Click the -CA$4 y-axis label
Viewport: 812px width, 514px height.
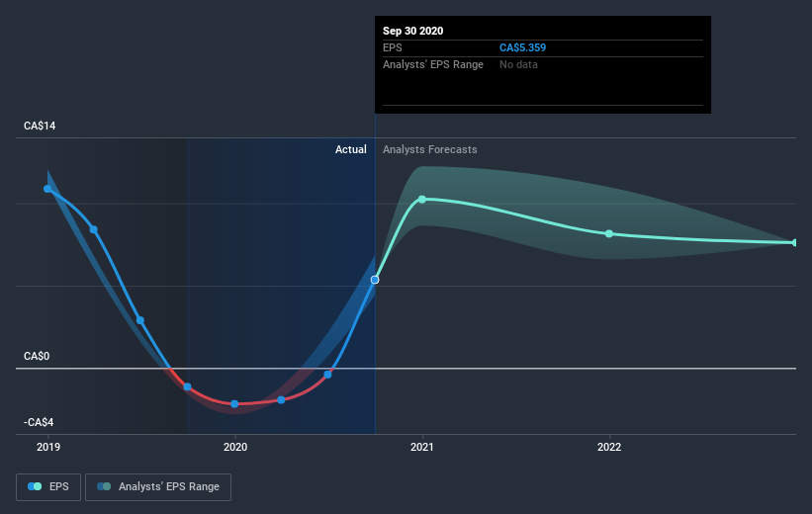click(x=39, y=422)
